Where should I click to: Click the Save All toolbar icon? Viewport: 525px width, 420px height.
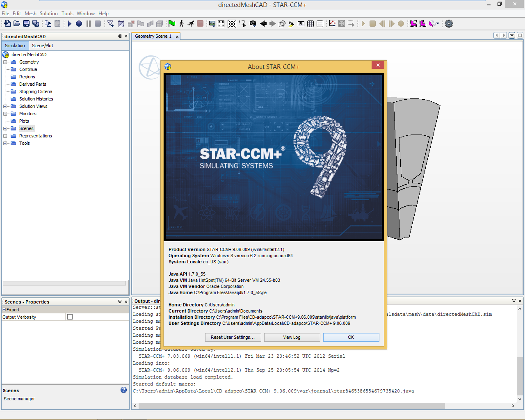click(x=36, y=24)
